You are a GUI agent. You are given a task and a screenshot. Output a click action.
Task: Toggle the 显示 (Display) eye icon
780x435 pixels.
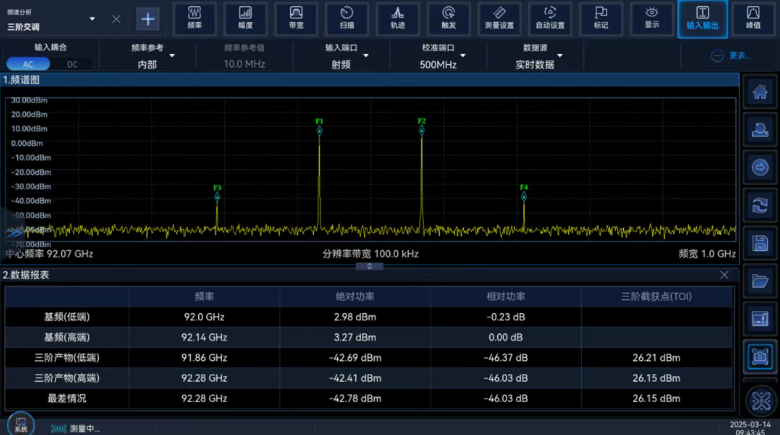pyautogui.click(x=651, y=18)
